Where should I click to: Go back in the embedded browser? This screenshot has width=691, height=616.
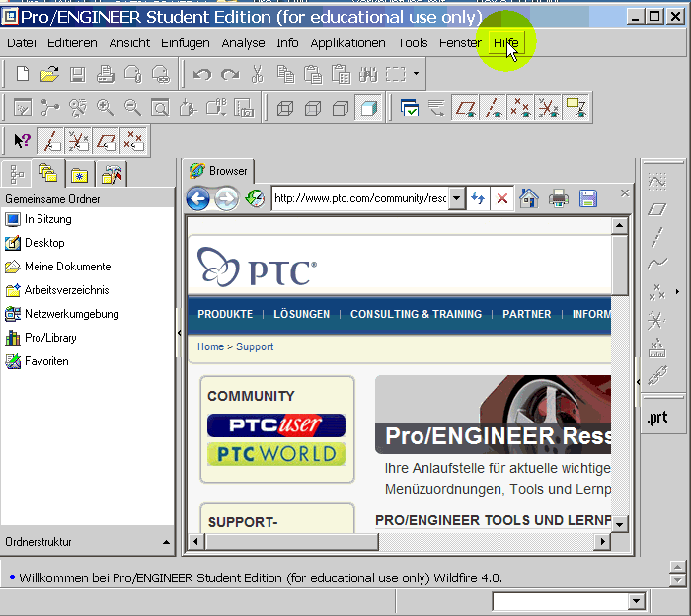(197, 199)
